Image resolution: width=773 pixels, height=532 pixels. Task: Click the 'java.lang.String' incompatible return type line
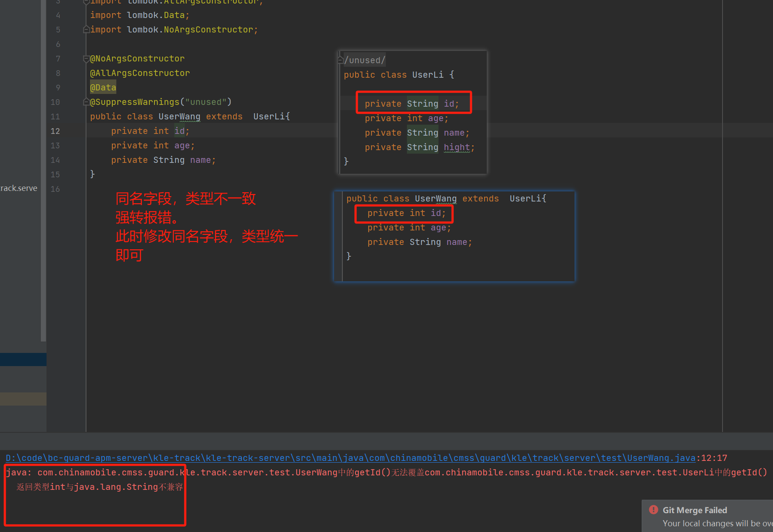click(x=100, y=487)
